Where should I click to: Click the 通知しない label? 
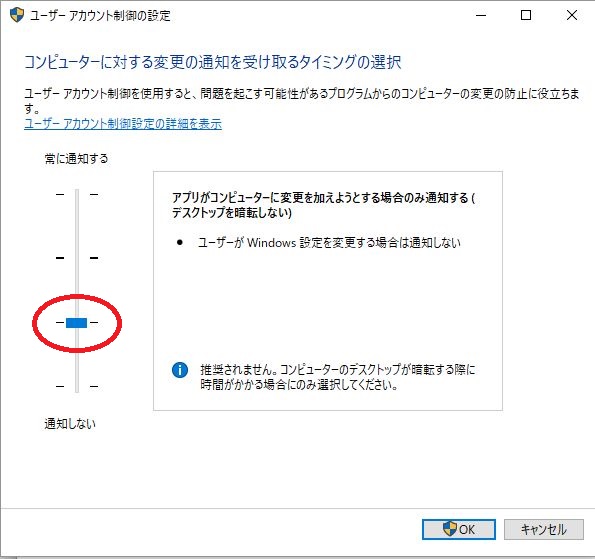click(x=70, y=424)
